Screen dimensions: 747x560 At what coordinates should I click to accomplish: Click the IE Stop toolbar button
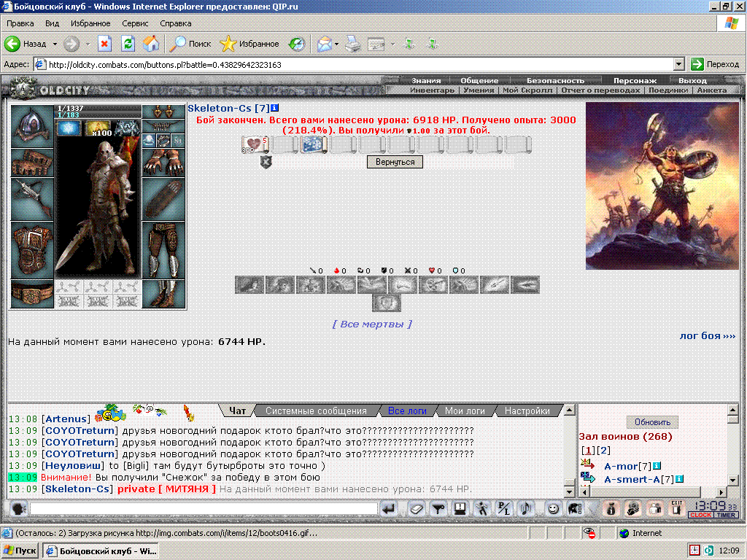(x=104, y=44)
